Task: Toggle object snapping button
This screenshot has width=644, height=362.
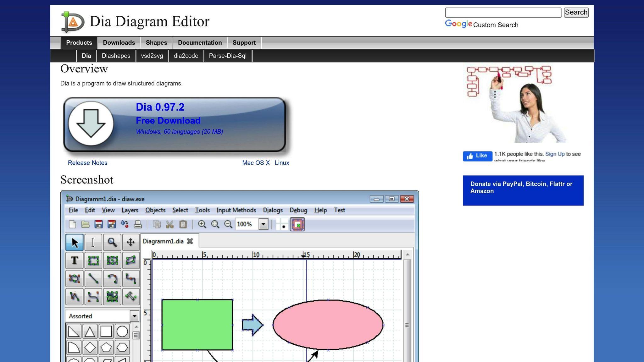Action: click(297, 224)
